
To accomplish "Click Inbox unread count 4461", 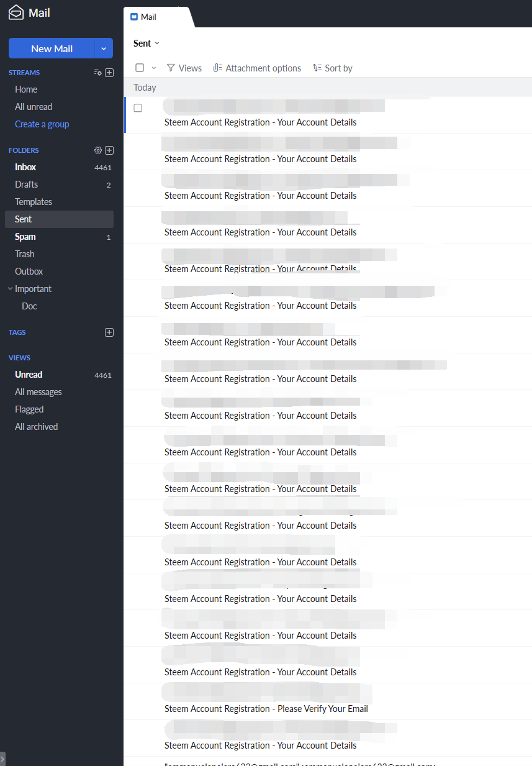I will 103,168.
